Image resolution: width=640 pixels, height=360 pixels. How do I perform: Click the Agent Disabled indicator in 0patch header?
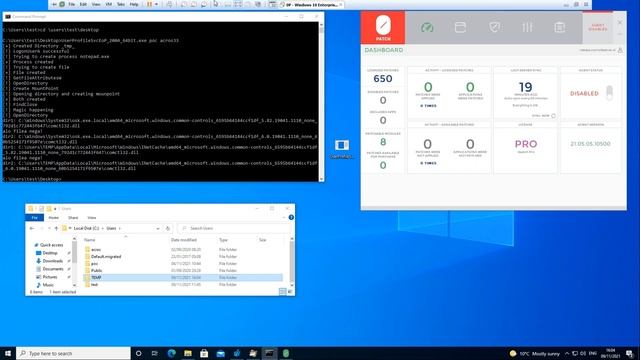coord(598,27)
